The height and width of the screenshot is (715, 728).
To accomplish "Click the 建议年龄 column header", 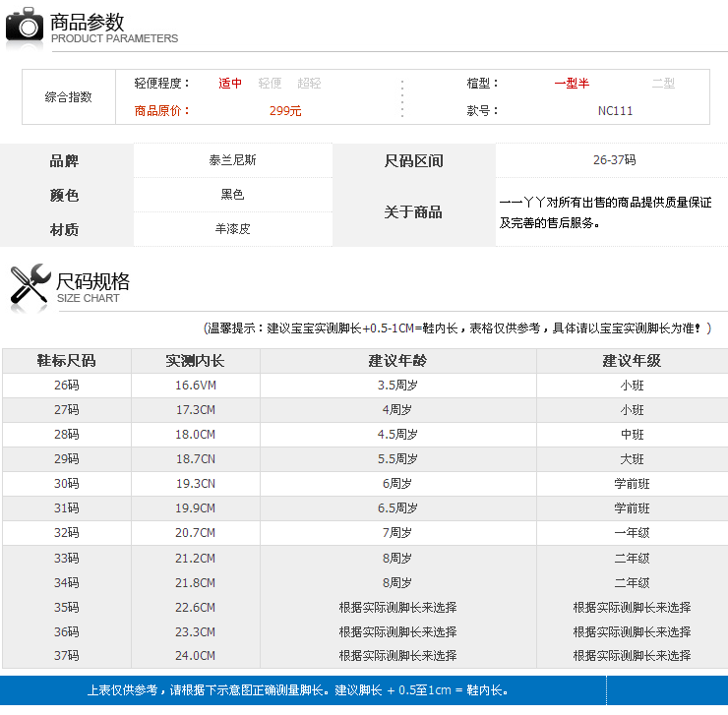I will (x=397, y=361).
